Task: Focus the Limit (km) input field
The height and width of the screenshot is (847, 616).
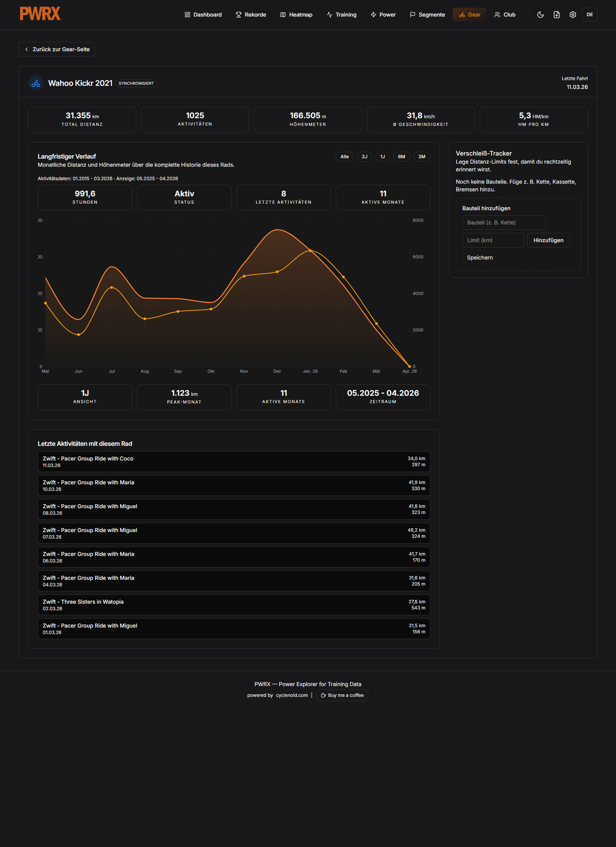Action: (x=493, y=240)
